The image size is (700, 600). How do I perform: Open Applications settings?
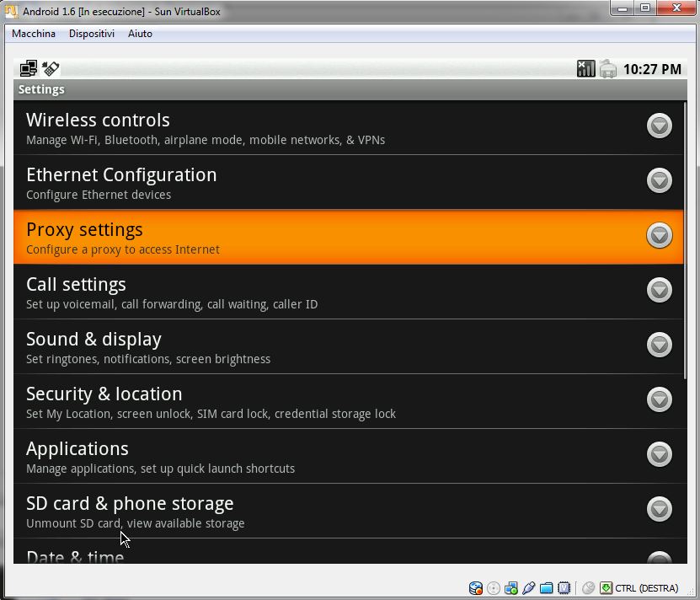point(348,456)
